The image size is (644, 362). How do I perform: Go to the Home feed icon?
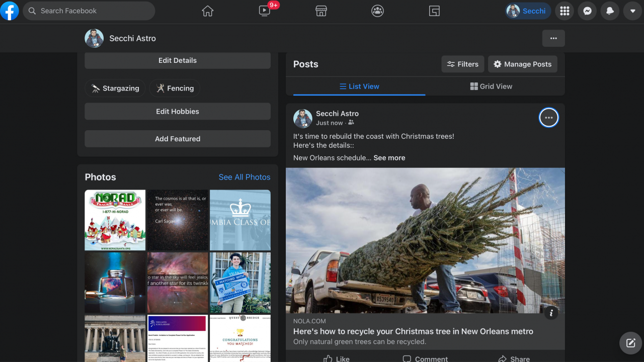pyautogui.click(x=208, y=11)
